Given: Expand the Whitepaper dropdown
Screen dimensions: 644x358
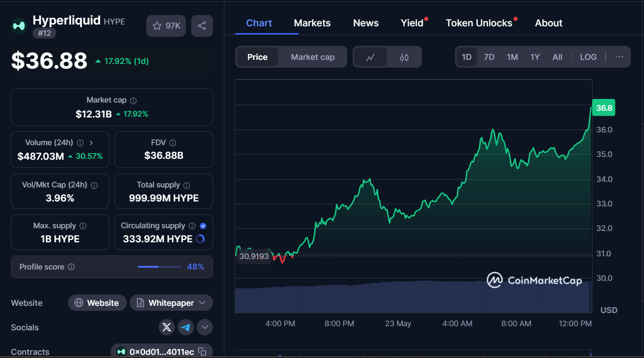Looking at the screenshot, I should 171,303.
